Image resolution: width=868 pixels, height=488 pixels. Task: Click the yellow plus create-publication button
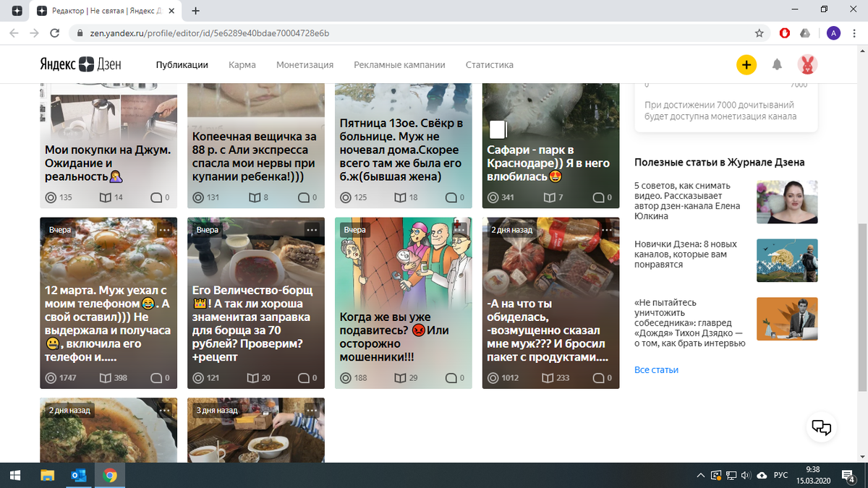(746, 64)
